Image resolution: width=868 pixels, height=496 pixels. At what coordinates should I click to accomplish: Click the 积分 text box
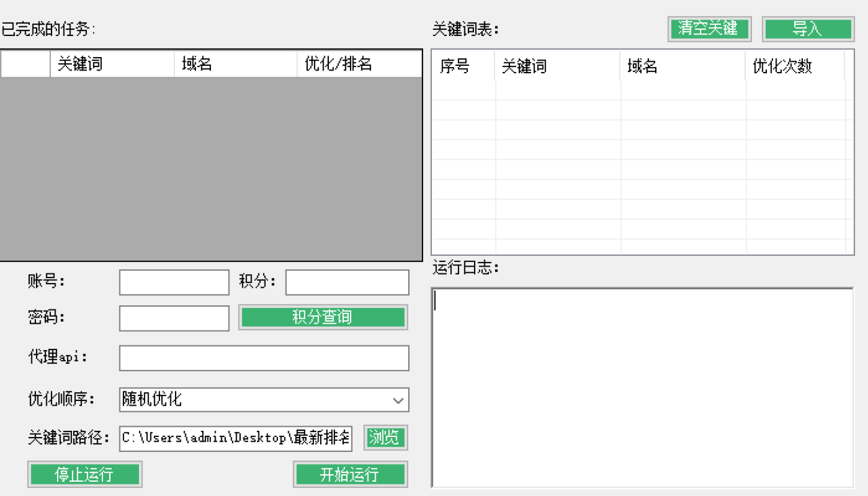point(347,283)
